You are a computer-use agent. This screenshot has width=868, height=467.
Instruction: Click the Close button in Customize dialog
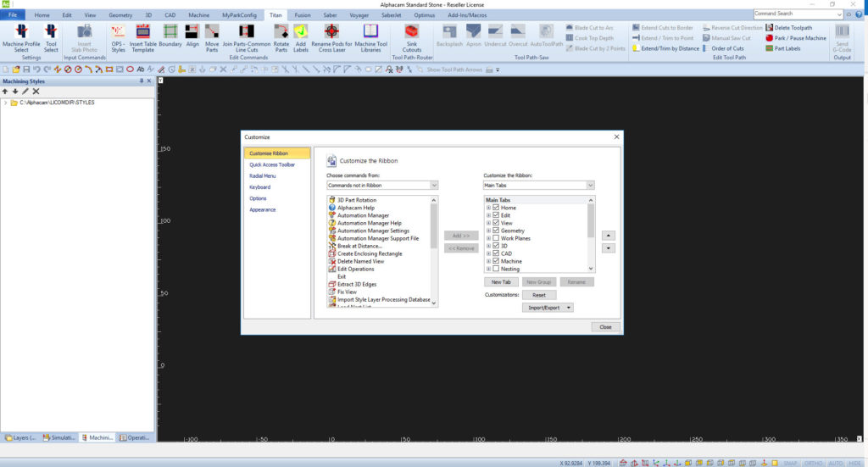605,327
